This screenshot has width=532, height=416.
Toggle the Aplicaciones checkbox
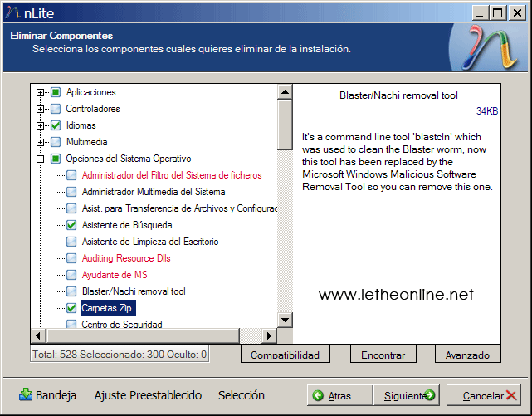[x=56, y=92]
